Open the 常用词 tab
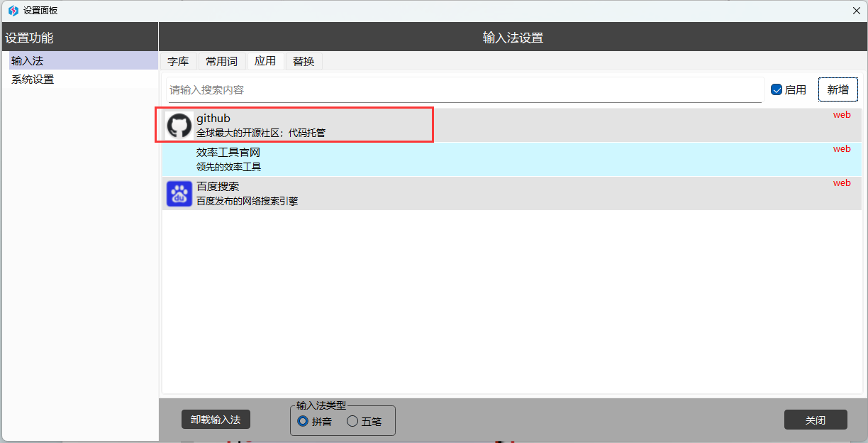Screen dimensions: 868x443 pos(221,62)
